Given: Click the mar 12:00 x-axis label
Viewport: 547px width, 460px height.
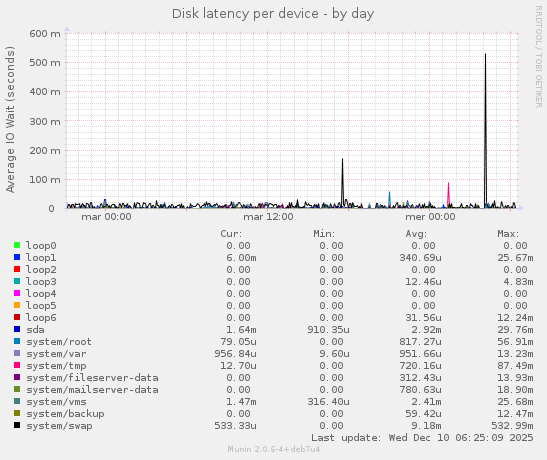Looking at the screenshot, I should (x=268, y=217).
